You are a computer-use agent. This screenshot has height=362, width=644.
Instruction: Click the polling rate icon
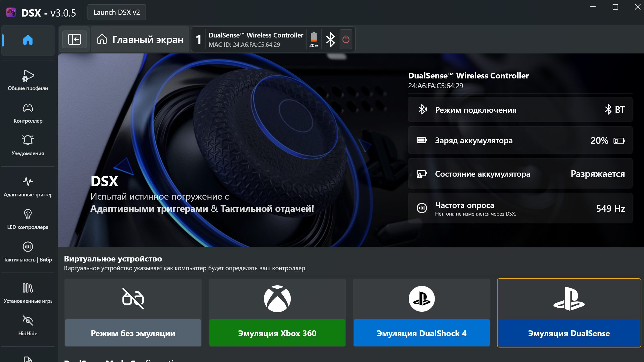[x=422, y=208]
